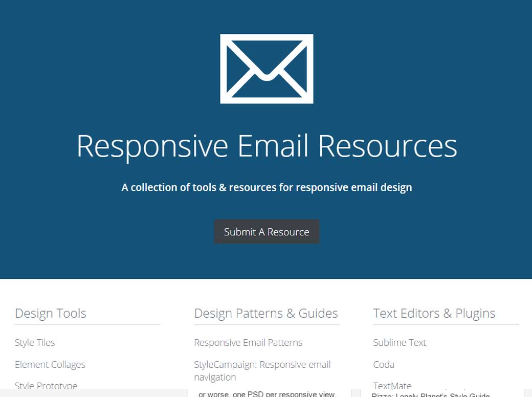Viewport: 532px width, 397px height.
Task: Click the Design Tools section heading
Action: pyautogui.click(x=51, y=313)
